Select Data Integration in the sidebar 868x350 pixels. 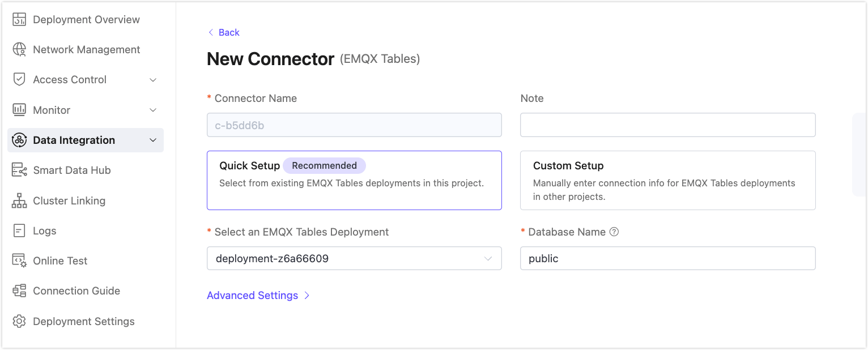(75, 140)
